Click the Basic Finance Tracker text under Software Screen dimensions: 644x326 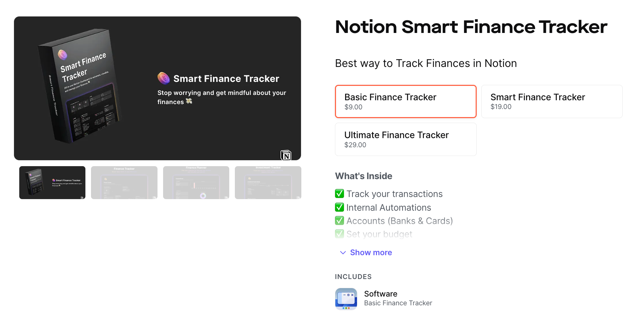pyautogui.click(x=398, y=303)
